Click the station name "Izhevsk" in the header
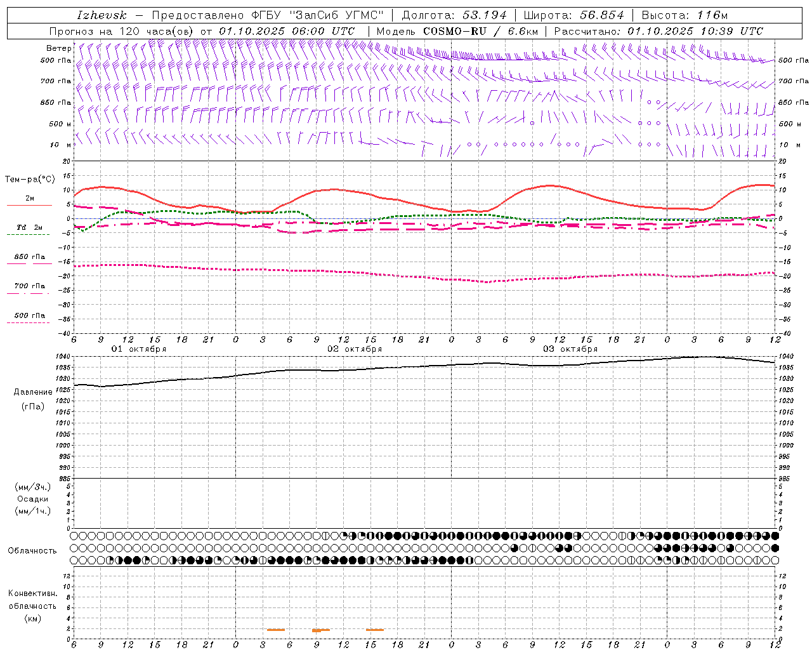The width and height of the screenshot is (812, 650). (101, 15)
